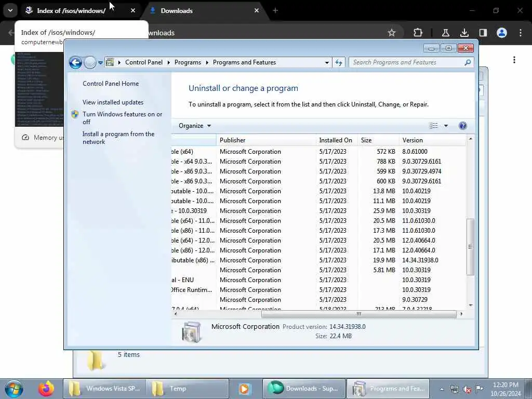532x399 pixels.
Task: Click Programs and Features breadcrumb segment
Action: coord(244,62)
